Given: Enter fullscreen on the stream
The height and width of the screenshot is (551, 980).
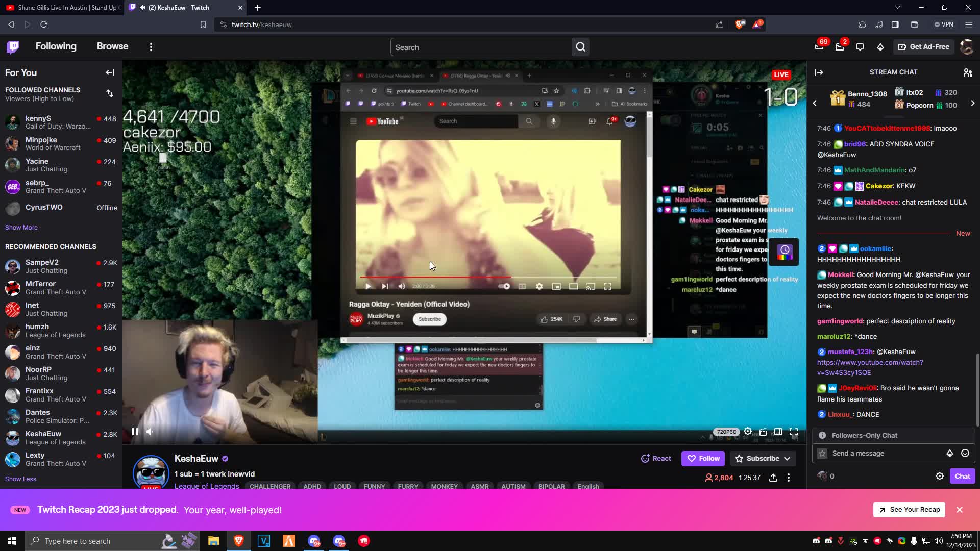Looking at the screenshot, I should coord(794,432).
